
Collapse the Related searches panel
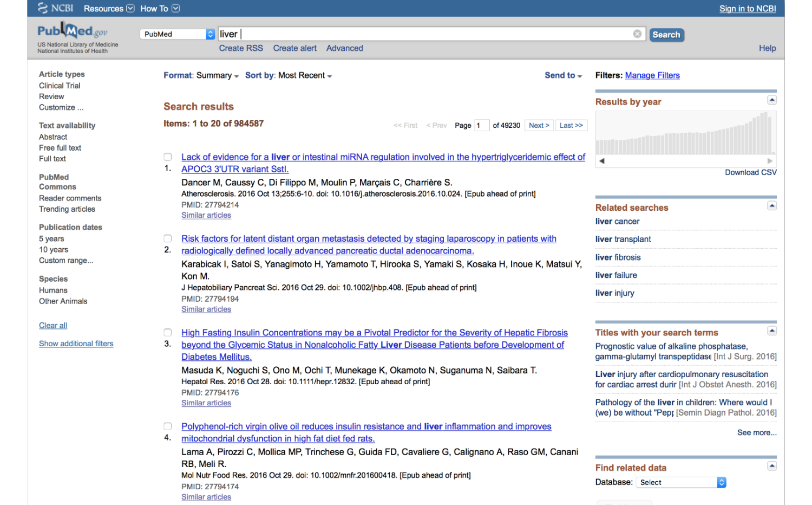coord(772,206)
